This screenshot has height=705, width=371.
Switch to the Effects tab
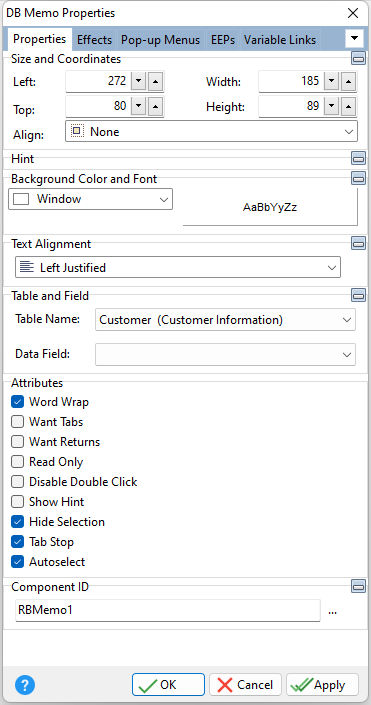[94, 40]
